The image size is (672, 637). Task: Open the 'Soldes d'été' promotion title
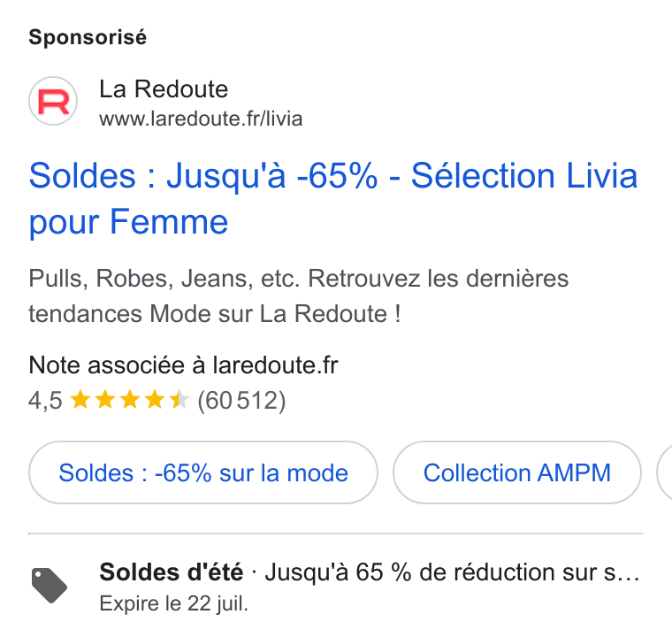(172, 572)
